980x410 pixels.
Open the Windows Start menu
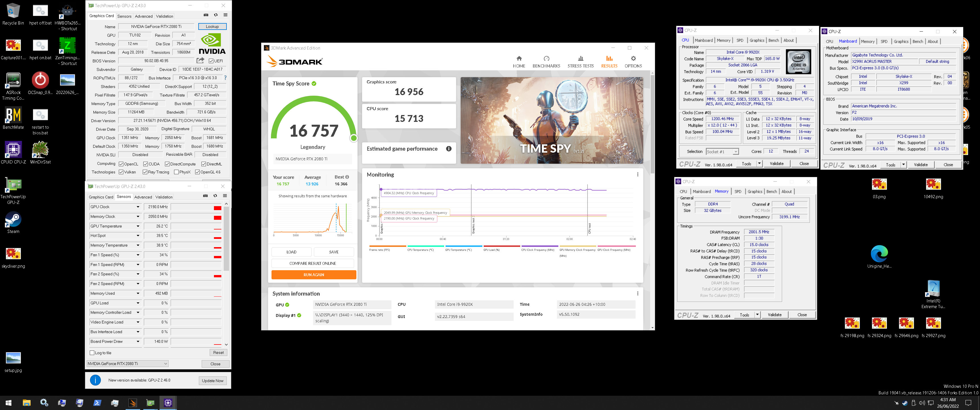[9, 402]
